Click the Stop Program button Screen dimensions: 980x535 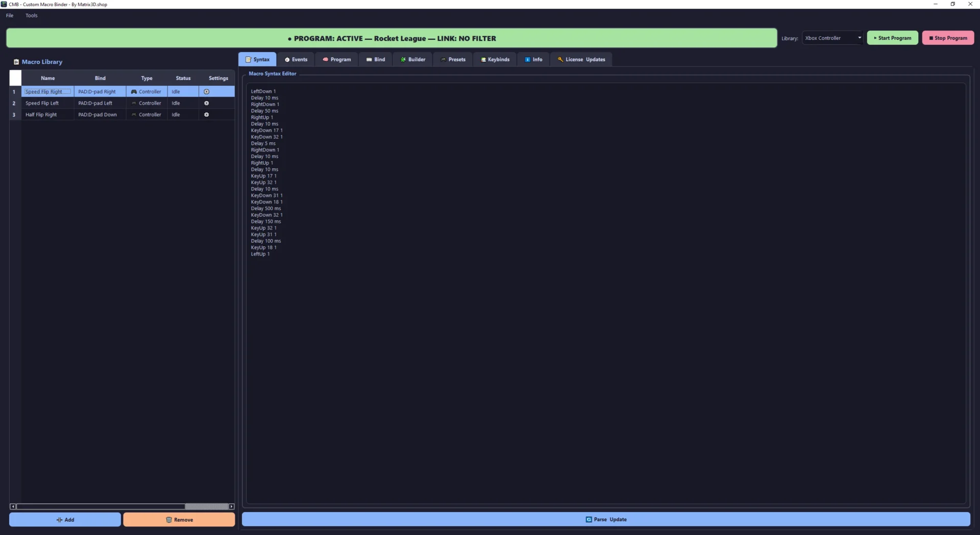coord(948,38)
